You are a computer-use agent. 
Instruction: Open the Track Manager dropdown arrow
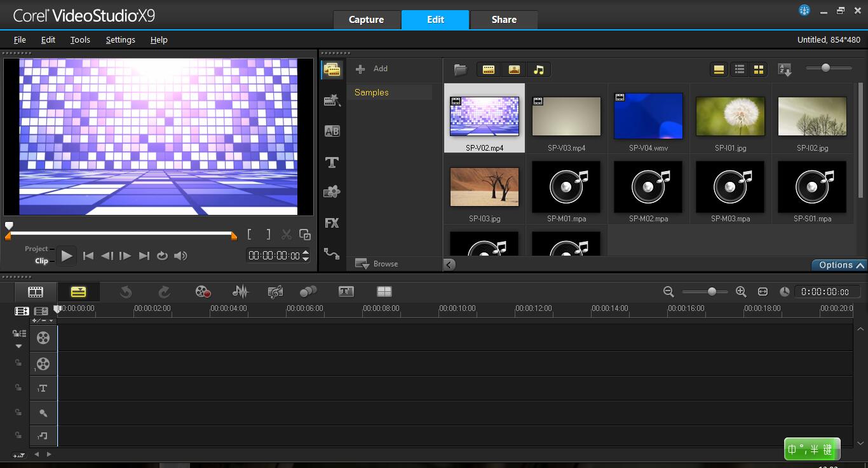pyautogui.click(x=18, y=347)
